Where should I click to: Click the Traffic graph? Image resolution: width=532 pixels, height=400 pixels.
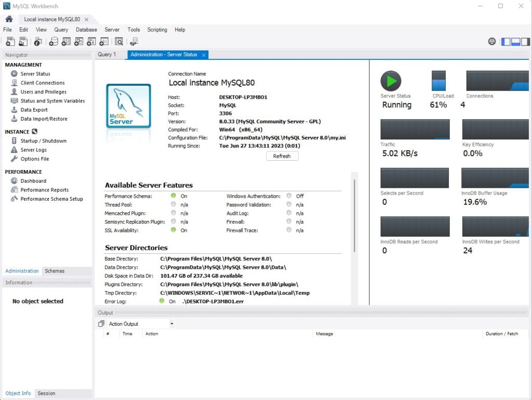click(415, 129)
